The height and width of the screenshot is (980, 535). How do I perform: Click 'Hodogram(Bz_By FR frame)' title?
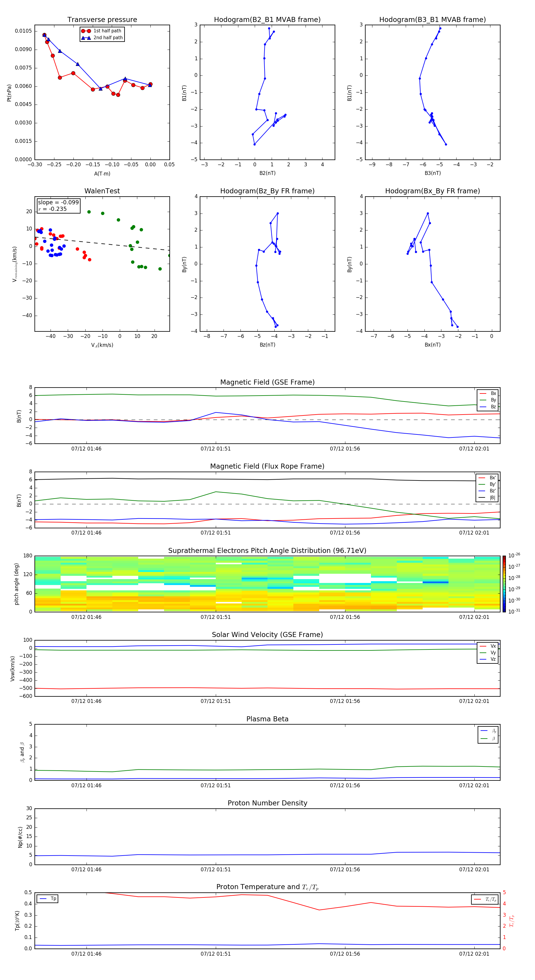point(267,191)
